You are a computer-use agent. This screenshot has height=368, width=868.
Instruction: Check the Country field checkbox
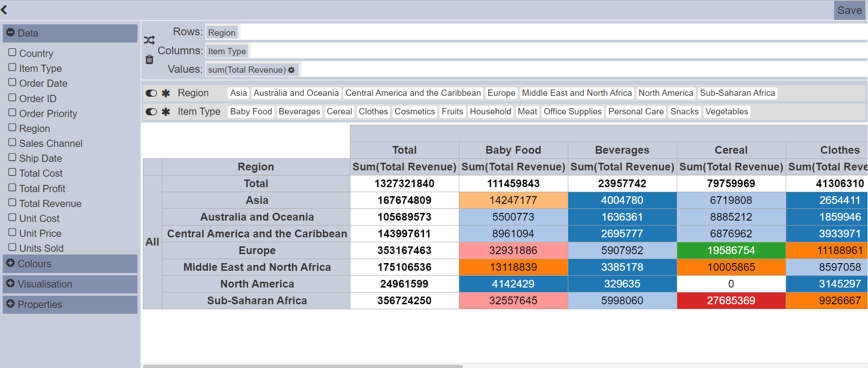point(12,52)
